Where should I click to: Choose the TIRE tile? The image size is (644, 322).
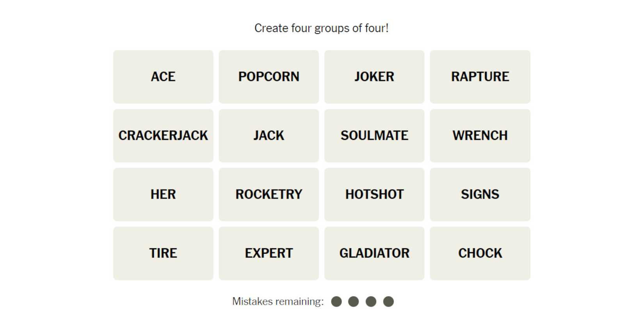point(163,253)
